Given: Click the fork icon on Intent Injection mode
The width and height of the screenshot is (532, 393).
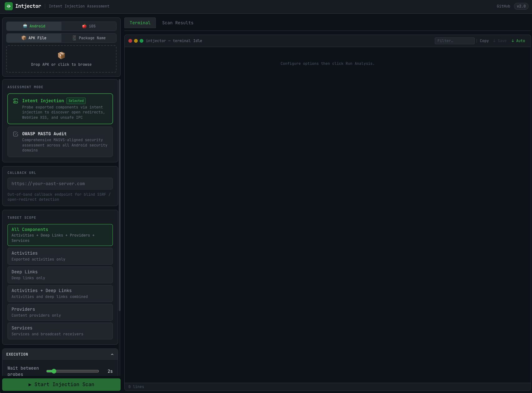Looking at the screenshot, I should [x=16, y=101].
